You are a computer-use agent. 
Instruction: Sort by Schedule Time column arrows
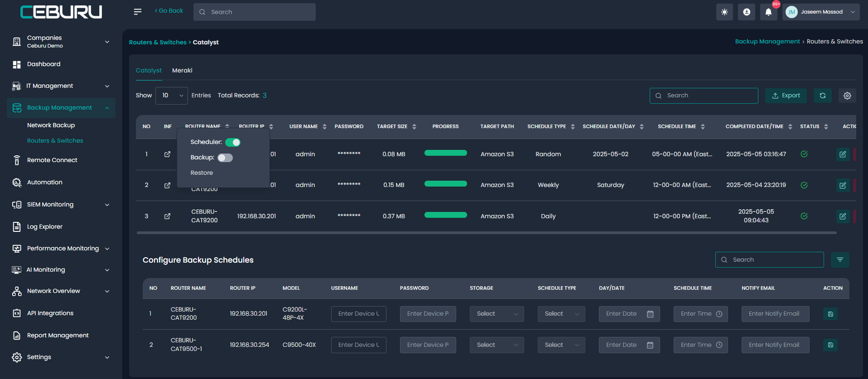(703, 127)
